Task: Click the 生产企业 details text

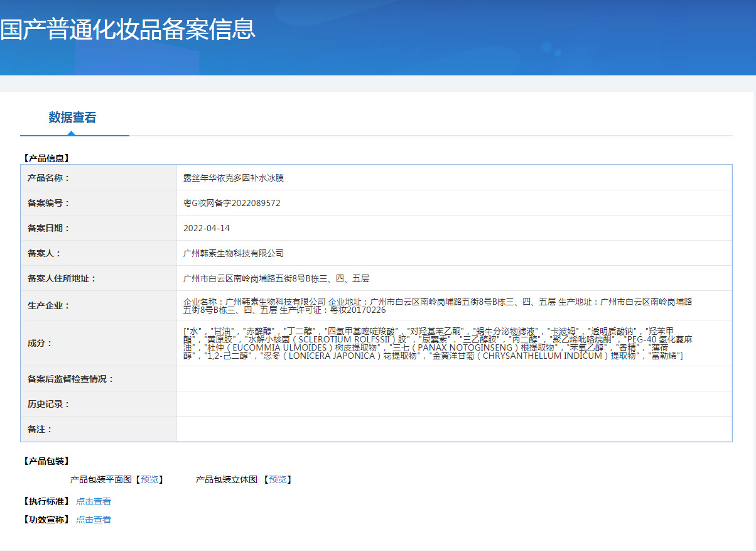Action: 437,306
